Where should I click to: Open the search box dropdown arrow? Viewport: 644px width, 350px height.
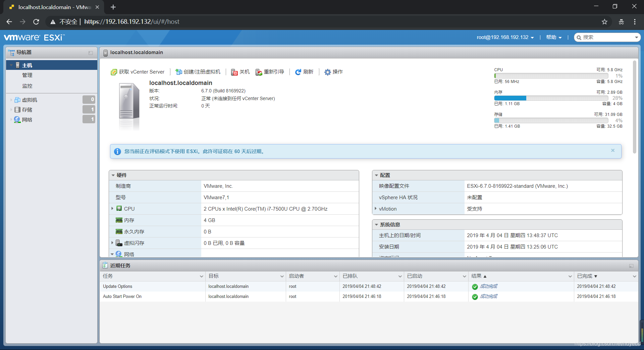pos(636,37)
